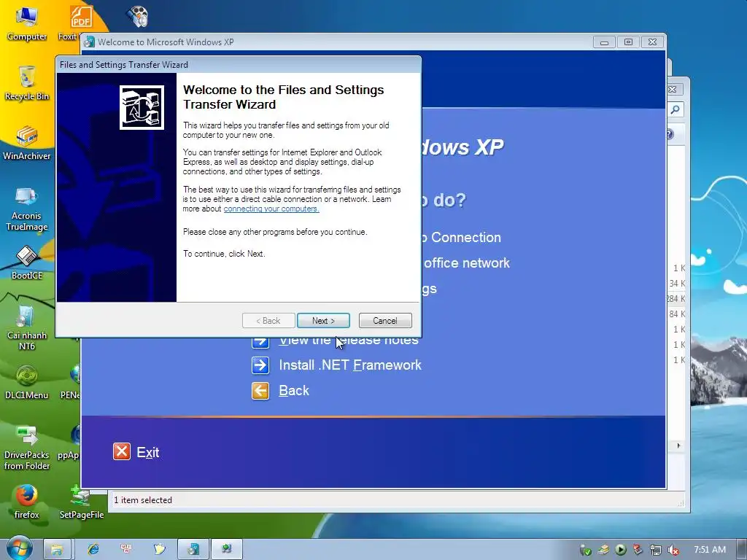Screen dimensions: 747x560
Task: Click the green play-button tray icon
Action: (x=620, y=550)
